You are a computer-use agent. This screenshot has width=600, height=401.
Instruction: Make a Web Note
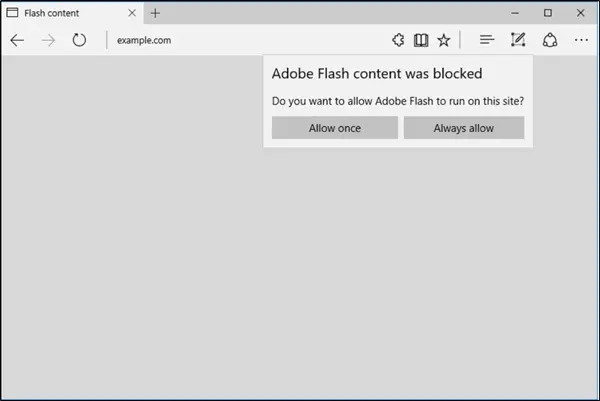[518, 40]
